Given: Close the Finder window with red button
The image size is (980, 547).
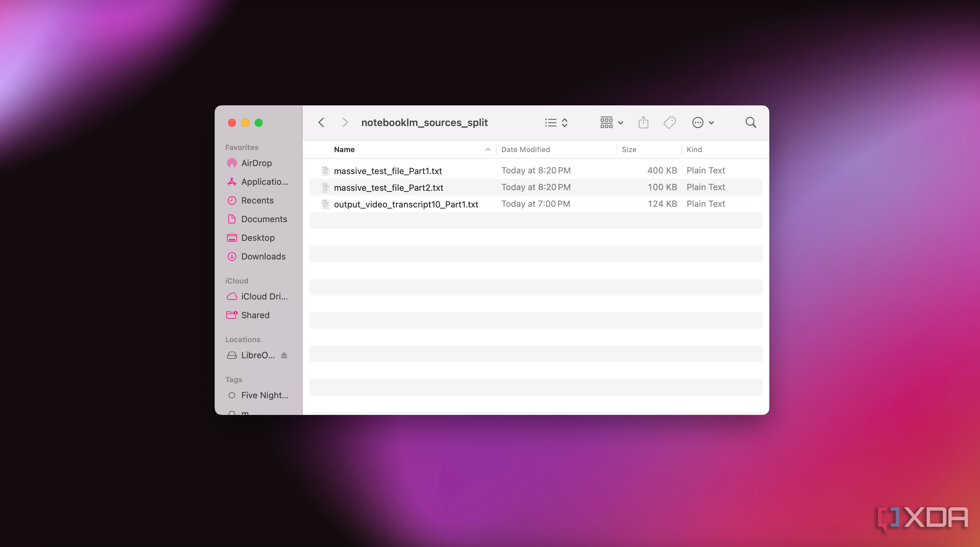Looking at the screenshot, I should pyautogui.click(x=232, y=122).
